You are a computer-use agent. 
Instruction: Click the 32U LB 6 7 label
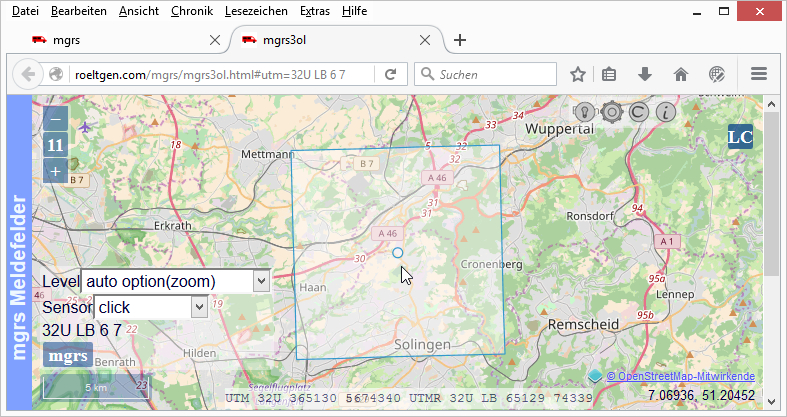tap(82, 330)
